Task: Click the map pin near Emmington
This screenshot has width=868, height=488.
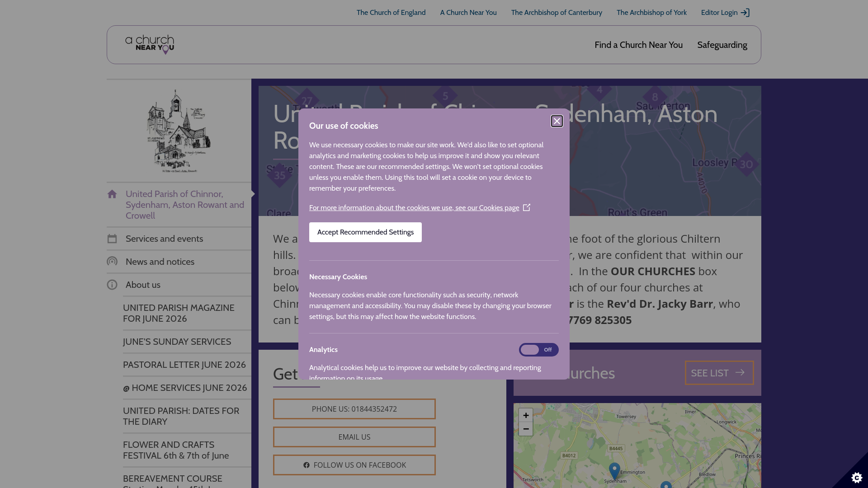Action: pyautogui.click(x=614, y=471)
